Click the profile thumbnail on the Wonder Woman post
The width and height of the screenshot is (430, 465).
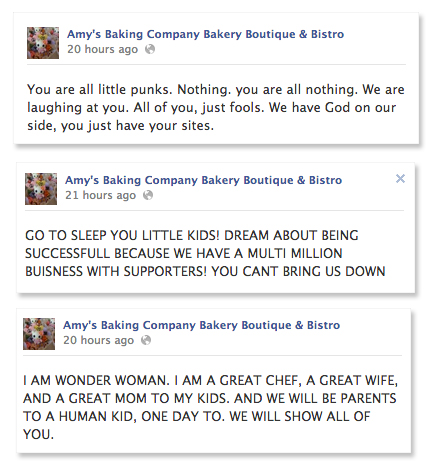(x=39, y=334)
